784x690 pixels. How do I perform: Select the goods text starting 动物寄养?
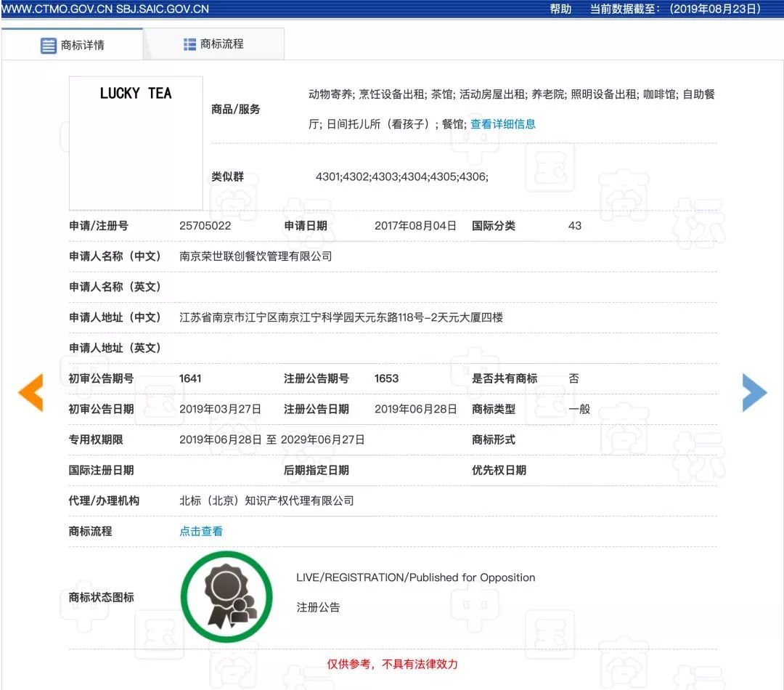click(x=512, y=109)
